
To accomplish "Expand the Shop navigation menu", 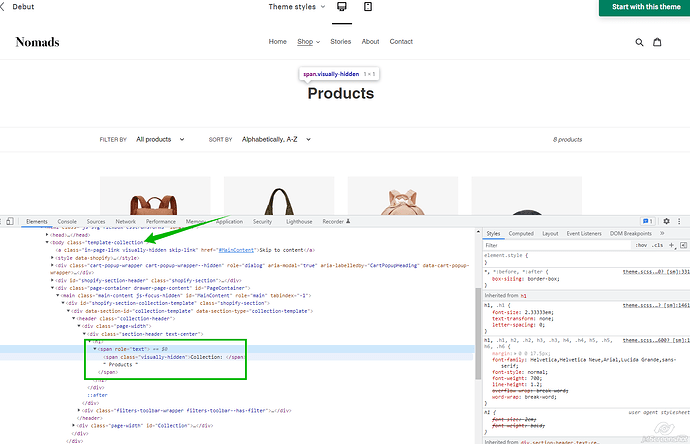I will click(309, 42).
